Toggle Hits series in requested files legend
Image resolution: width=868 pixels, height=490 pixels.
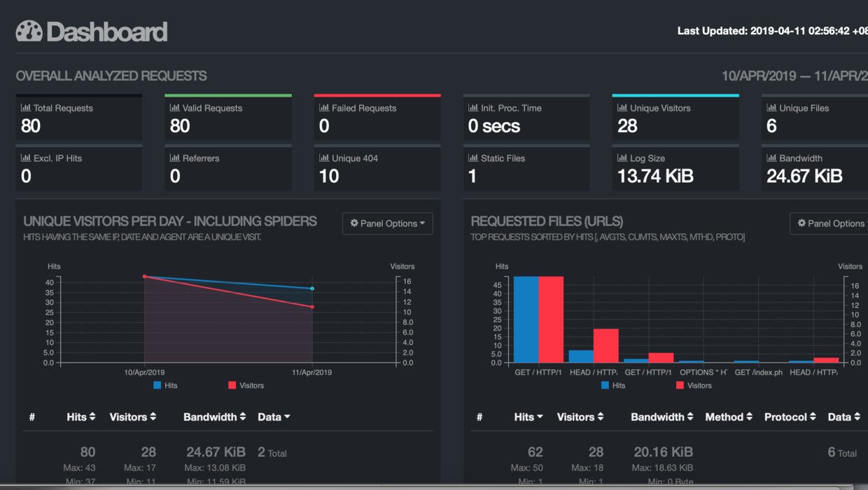(x=612, y=385)
